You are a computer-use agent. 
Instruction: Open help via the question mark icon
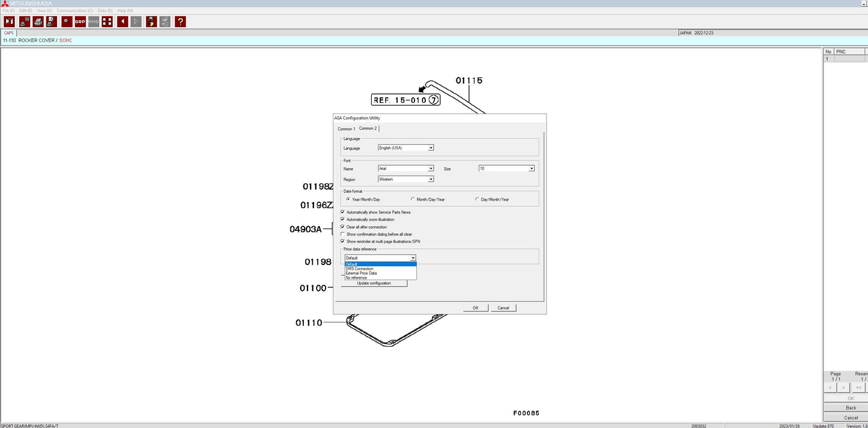pos(180,22)
